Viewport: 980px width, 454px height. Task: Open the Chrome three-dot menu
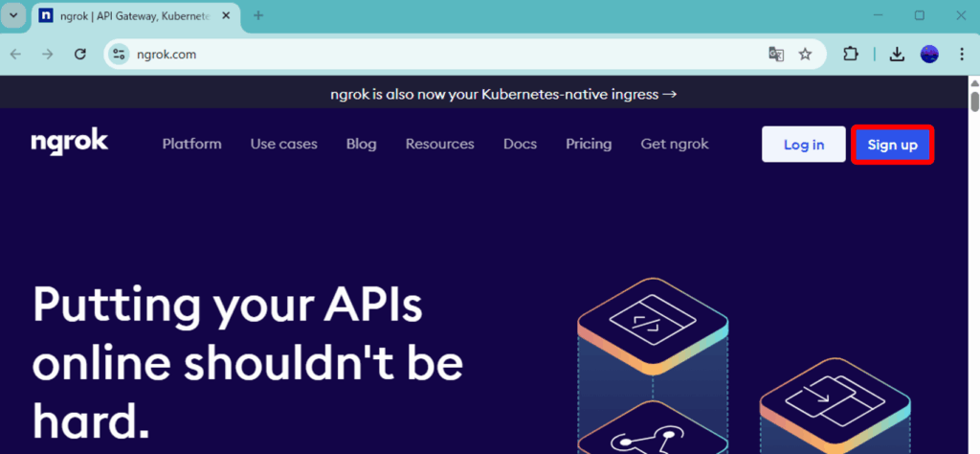coord(962,55)
